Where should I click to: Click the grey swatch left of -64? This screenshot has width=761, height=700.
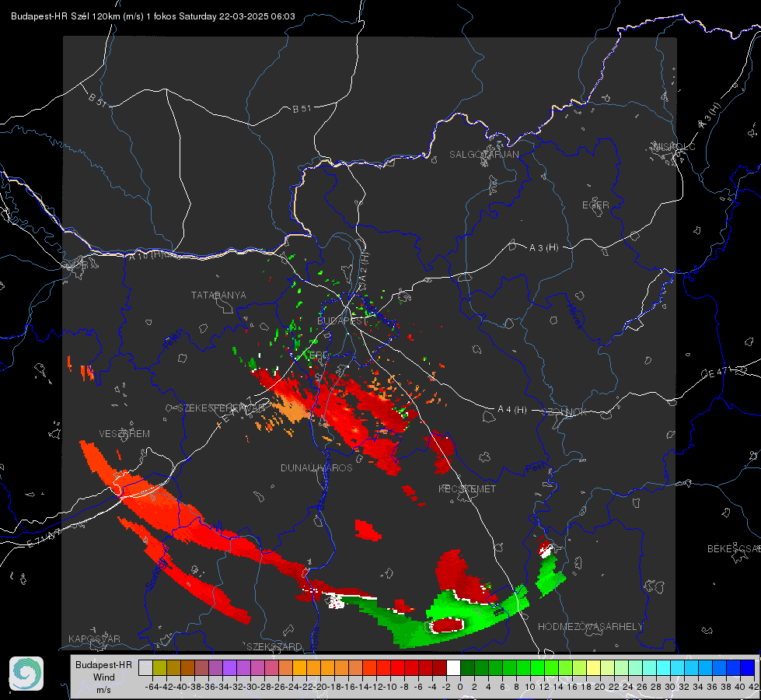[145, 667]
